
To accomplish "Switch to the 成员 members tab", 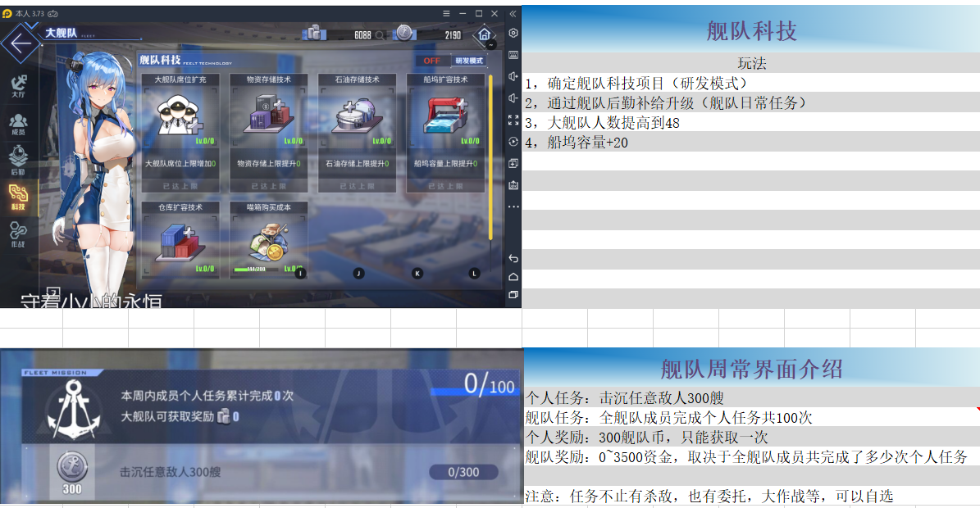I will (18, 125).
